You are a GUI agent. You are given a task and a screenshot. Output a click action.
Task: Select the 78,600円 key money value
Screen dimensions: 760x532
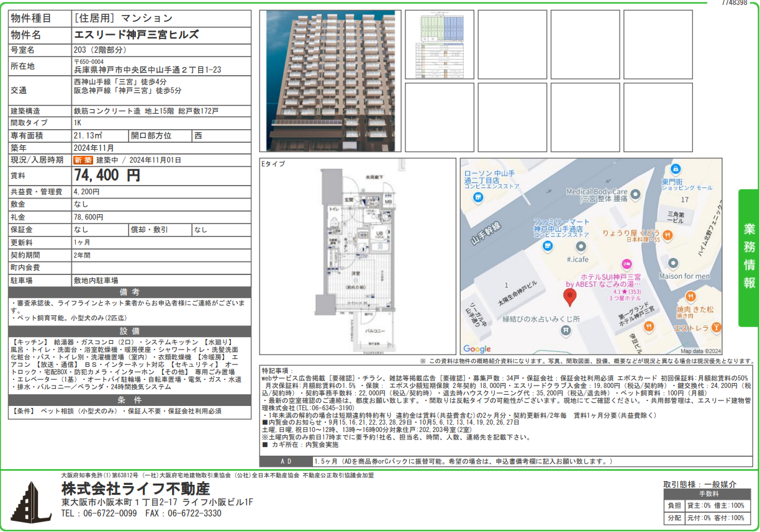click(x=89, y=217)
